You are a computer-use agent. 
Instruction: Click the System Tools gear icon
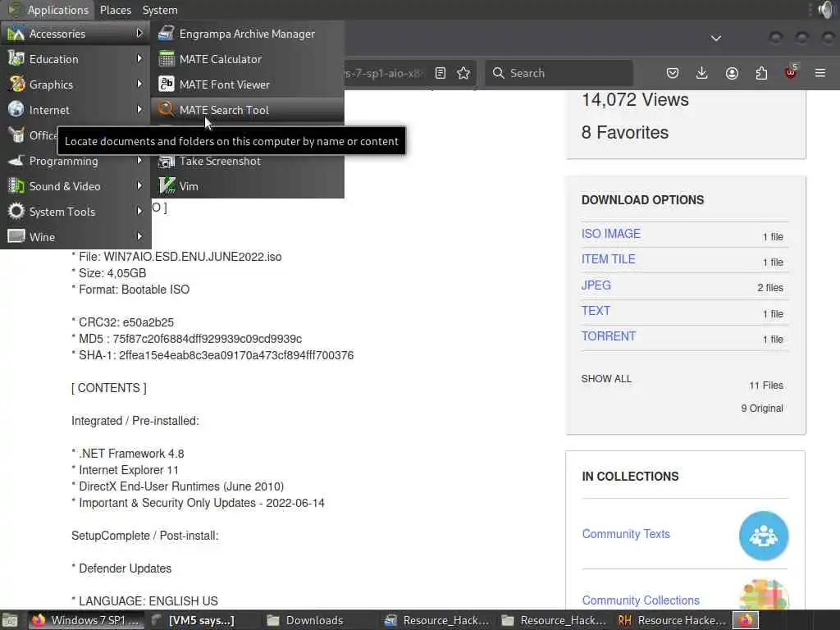pos(16,211)
